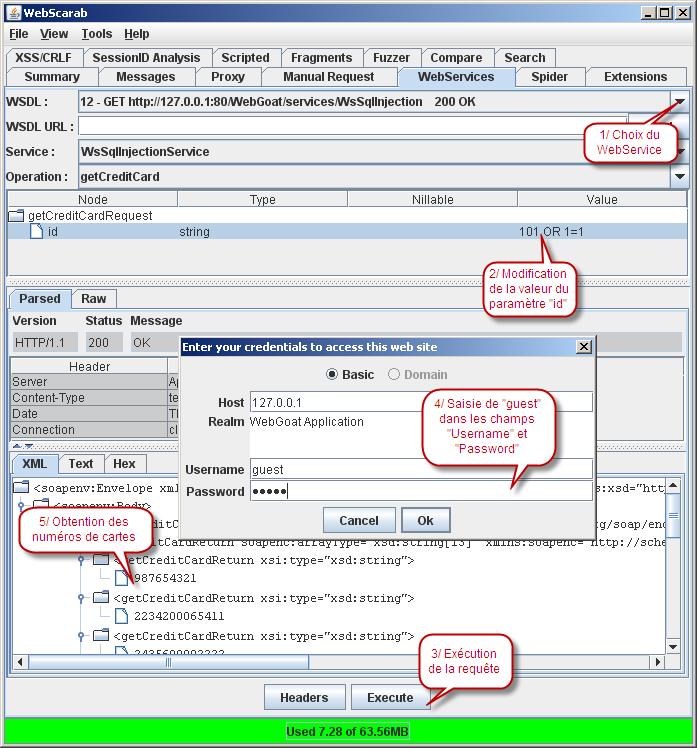Switch to the Raw response tab

coord(93,299)
